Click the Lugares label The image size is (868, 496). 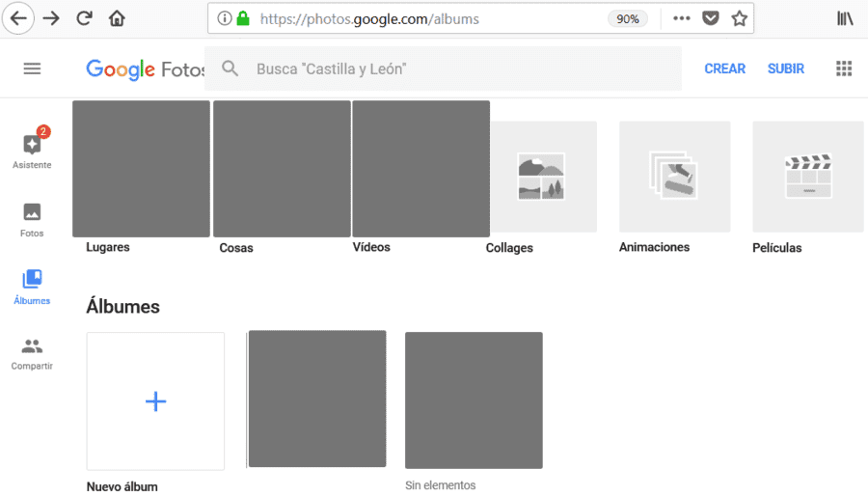[107, 247]
